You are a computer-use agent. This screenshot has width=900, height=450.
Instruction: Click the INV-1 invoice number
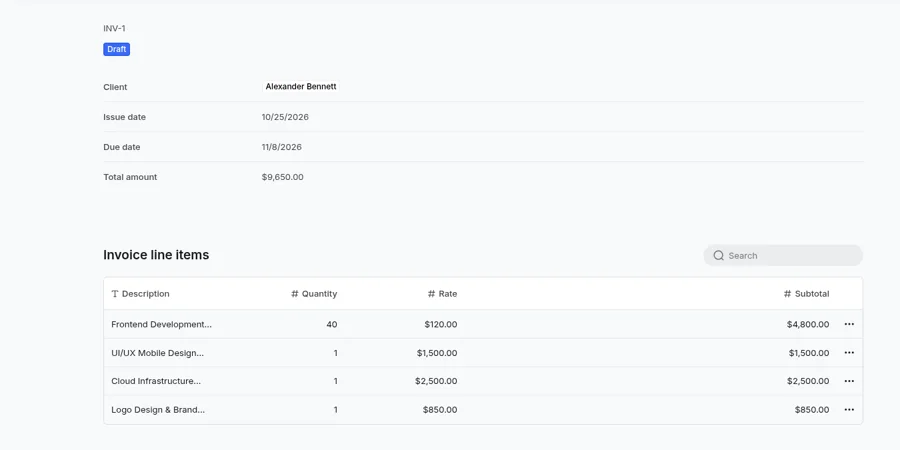click(114, 28)
